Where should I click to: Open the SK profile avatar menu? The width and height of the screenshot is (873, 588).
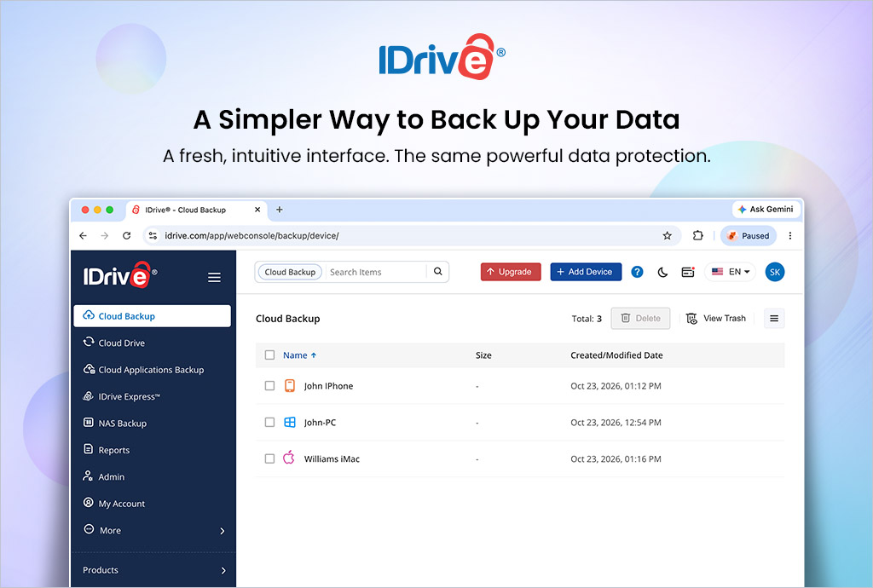point(774,272)
